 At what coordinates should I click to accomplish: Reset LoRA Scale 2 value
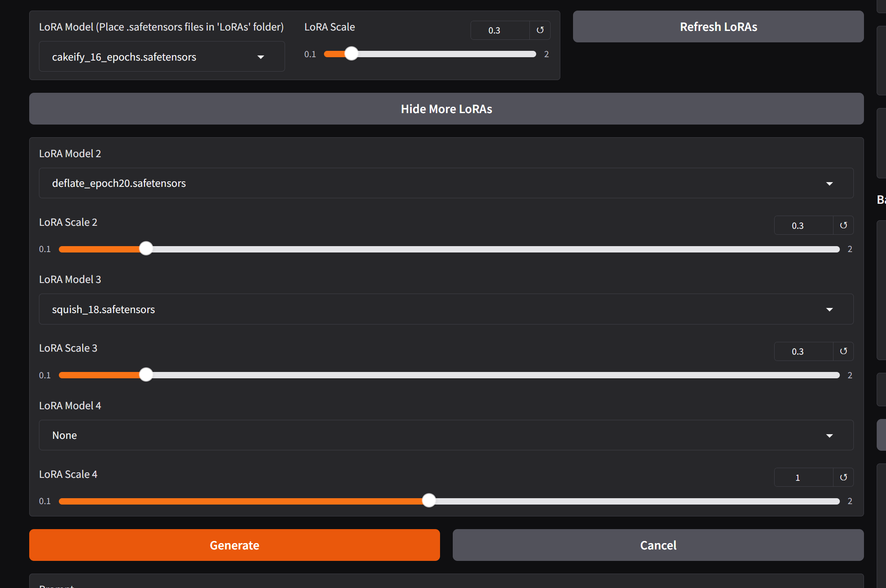pyautogui.click(x=843, y=225)
